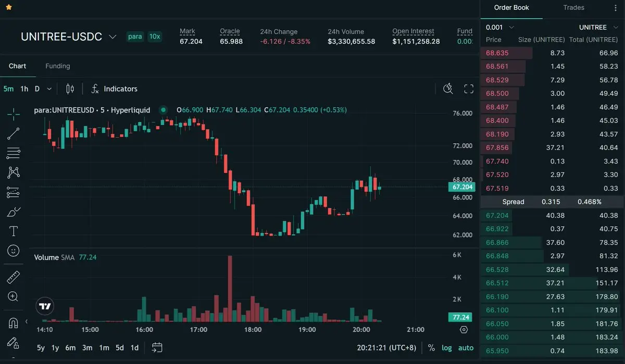Screen dimensions: 625x364
Task: Open the go to date calendar
Action: 157,347
